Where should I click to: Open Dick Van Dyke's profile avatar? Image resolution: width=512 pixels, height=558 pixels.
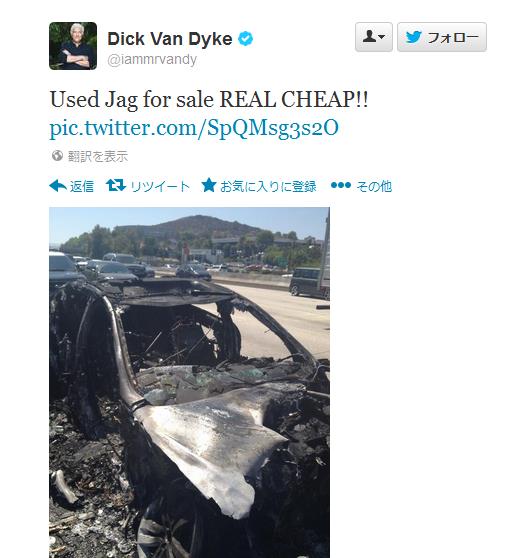click(x=73, y=46)
